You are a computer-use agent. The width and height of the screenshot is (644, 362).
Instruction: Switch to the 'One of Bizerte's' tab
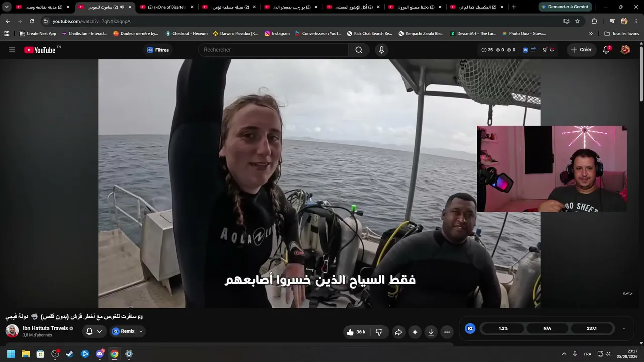pos(168,7)
